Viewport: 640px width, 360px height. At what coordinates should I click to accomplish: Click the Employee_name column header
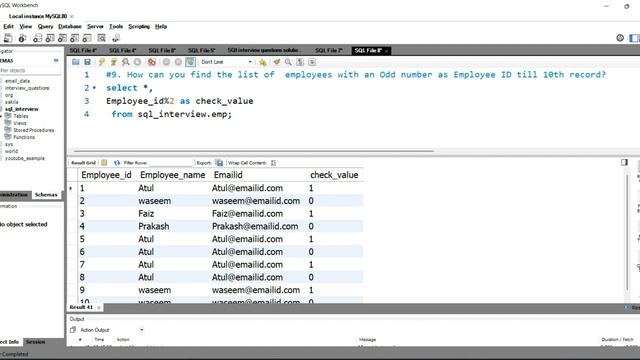click(173, 175)
